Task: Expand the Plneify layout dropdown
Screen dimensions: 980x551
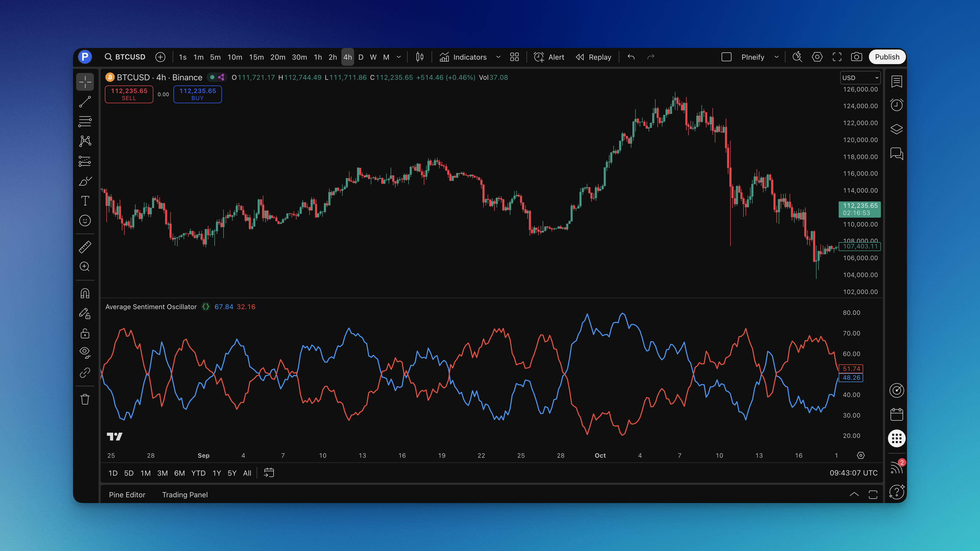Action: 777,57
